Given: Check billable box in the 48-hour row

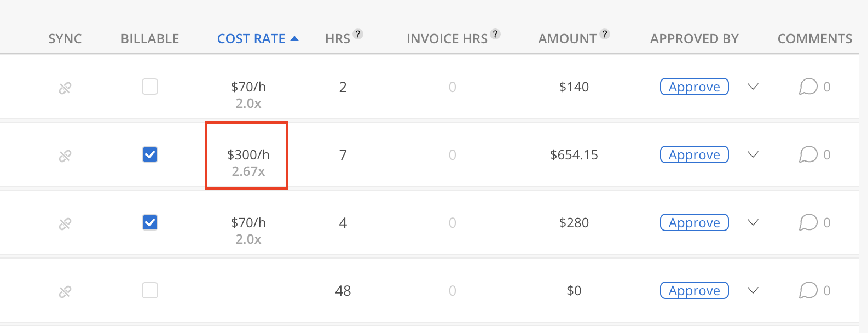Looking at the screenshot, I should click(150, 290).
